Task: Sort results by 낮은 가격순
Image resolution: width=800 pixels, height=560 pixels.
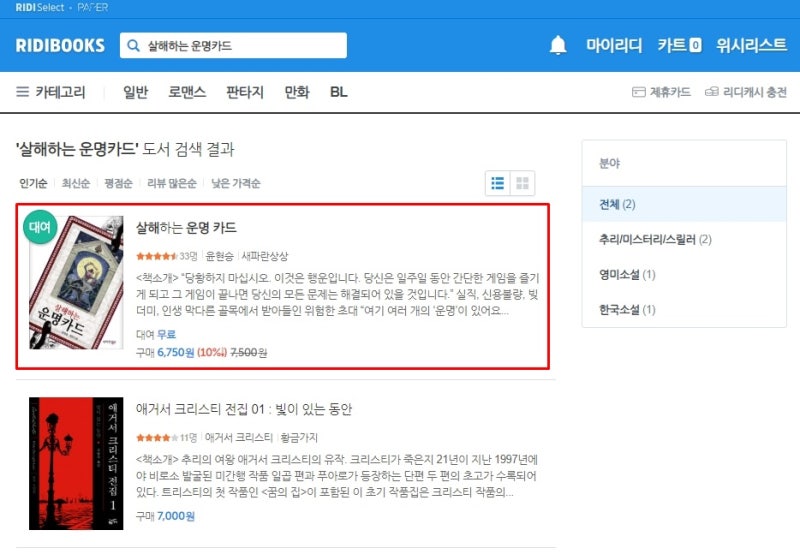Action: tap(236, 184)
